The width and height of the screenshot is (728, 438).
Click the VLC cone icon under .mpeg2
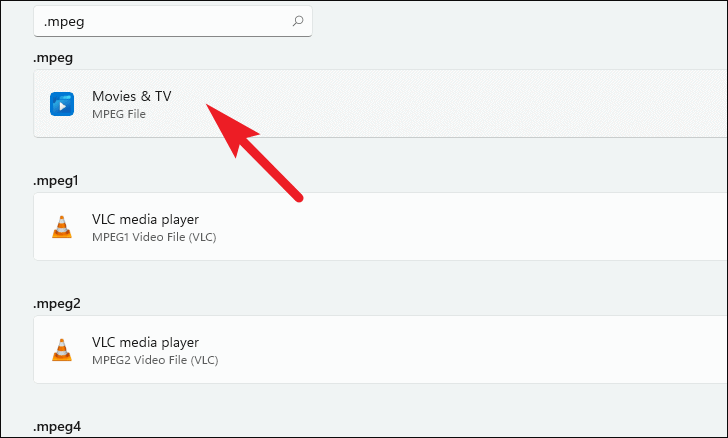click(x=62, y=350)
